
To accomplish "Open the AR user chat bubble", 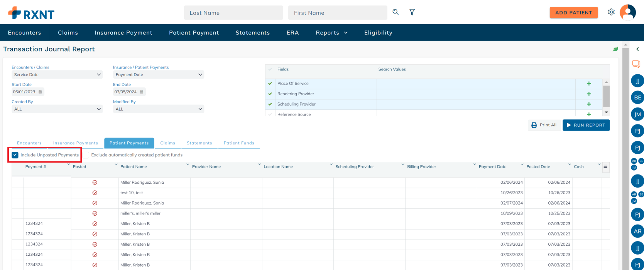I will (637, 231).
